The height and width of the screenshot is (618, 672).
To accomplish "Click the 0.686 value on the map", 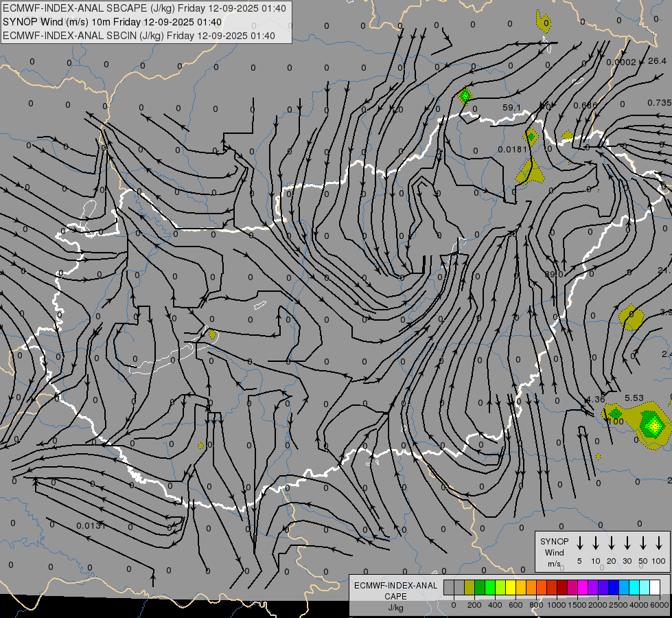I will pyautogui.click(x=585, y=106).
